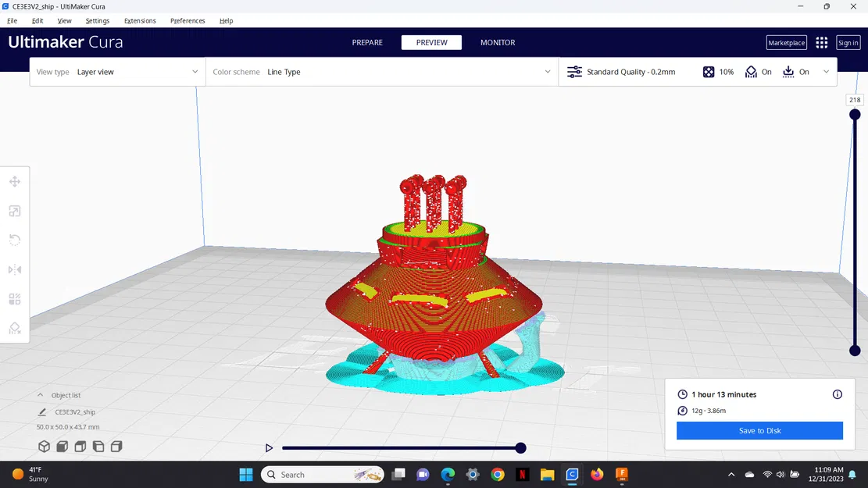Switch to 3D view camera icon

(44, 446)
